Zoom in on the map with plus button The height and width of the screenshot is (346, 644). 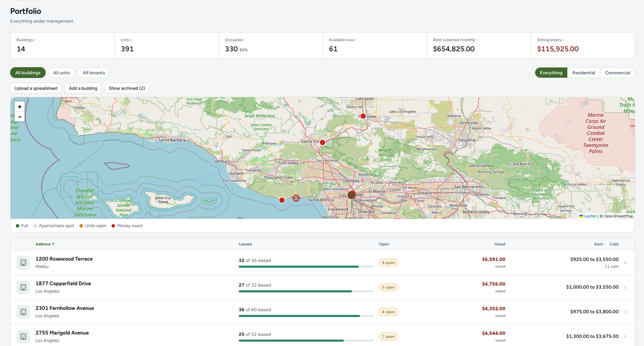tap(20, 106)
